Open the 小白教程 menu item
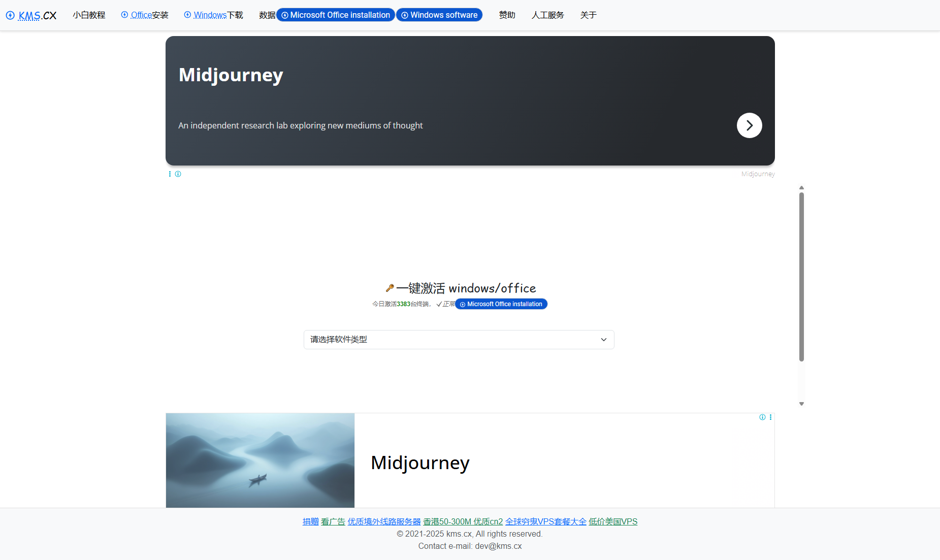The image size is (940, 560). tap(89, 15)
